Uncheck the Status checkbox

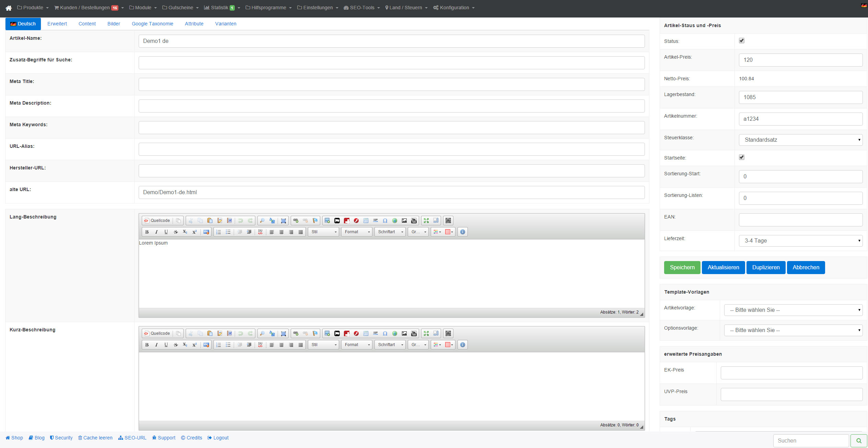(x=742, y=40)
